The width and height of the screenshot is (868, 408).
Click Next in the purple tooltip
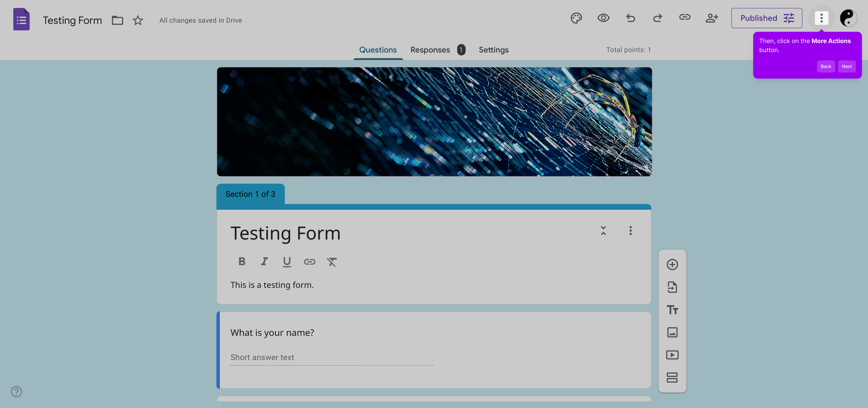(846, 66)
